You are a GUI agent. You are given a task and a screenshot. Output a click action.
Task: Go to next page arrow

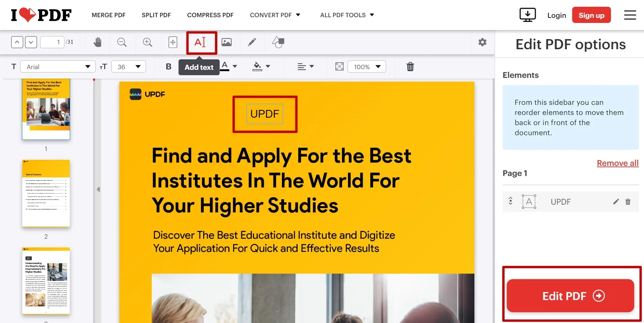click(x=31, y=42)
